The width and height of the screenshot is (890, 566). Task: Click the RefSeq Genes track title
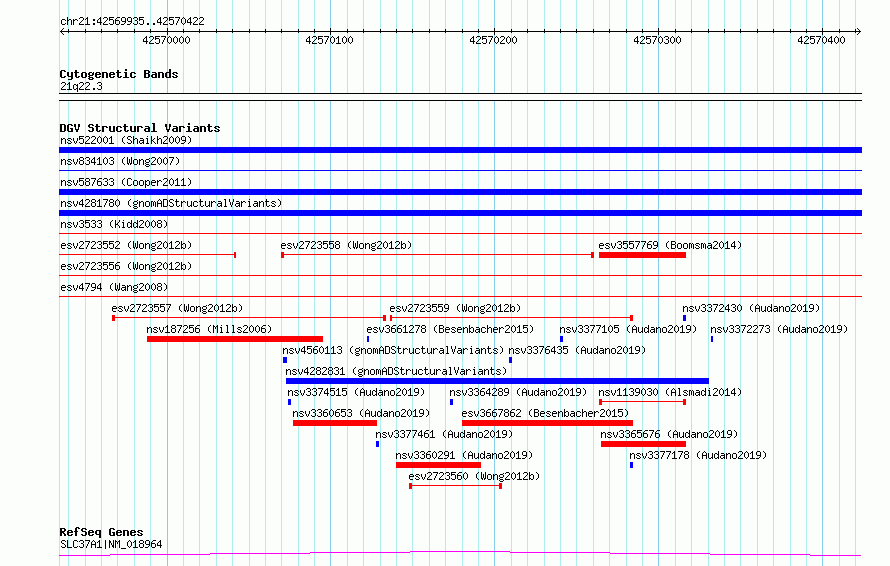click(x=101, y=533)
